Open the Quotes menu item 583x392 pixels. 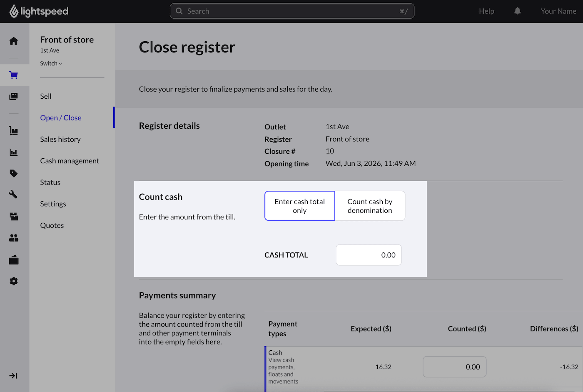point(52,225)
